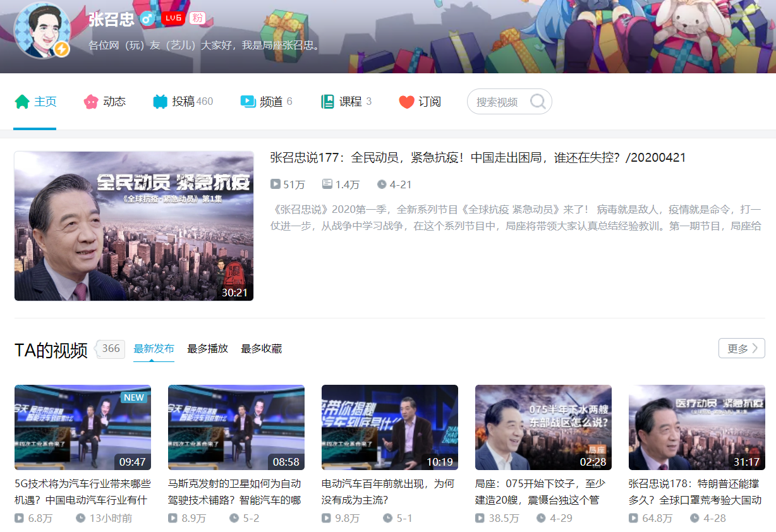Viewport: 776px width, 532px height.
Task: Click the male gender symbol beside 张召忠
Action: [146, 19]
